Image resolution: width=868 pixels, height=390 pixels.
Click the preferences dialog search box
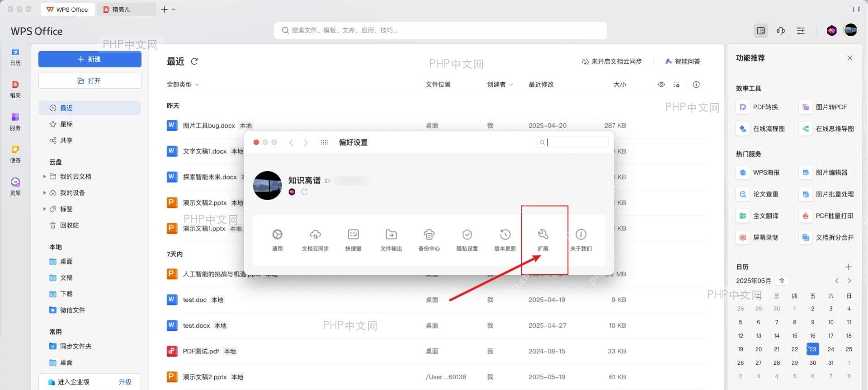(572, 142)
